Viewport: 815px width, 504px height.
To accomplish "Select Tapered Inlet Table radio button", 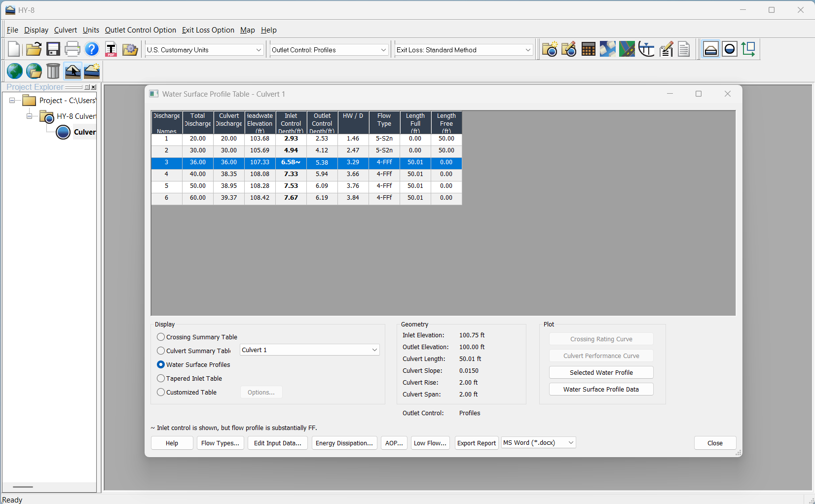I will (161, 378).
